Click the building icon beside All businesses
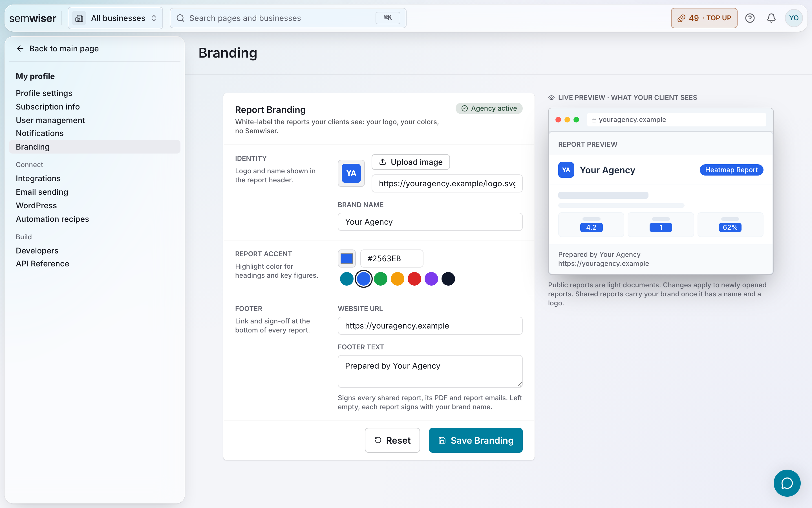The width and height of the screenshot is (812, 508). coord(79,18)
